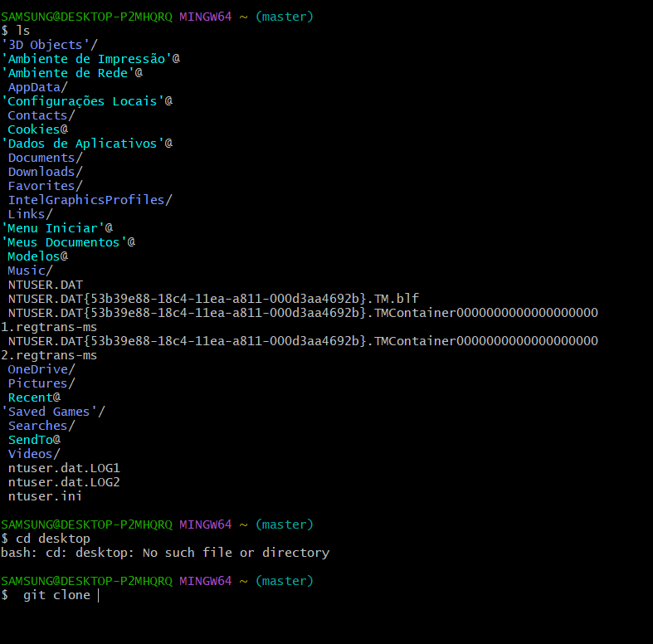Click the '3D Objects'/ directory entry
This screenshot has height=644, width=653.
pyautogui.click(x=50, y=45)
